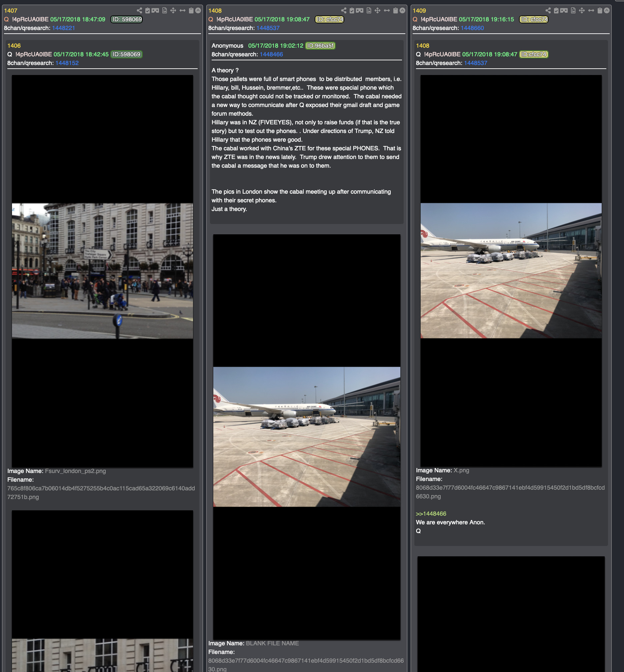Click the share icon on post 1407

[139, 10]
